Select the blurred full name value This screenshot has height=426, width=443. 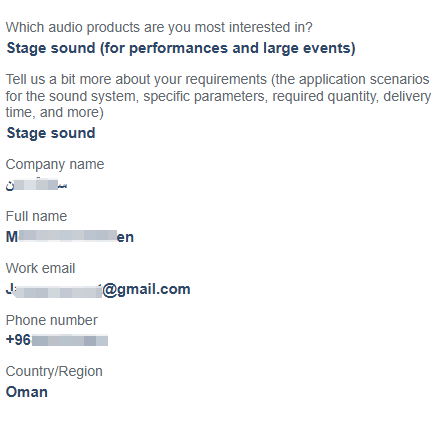[70, 237]
